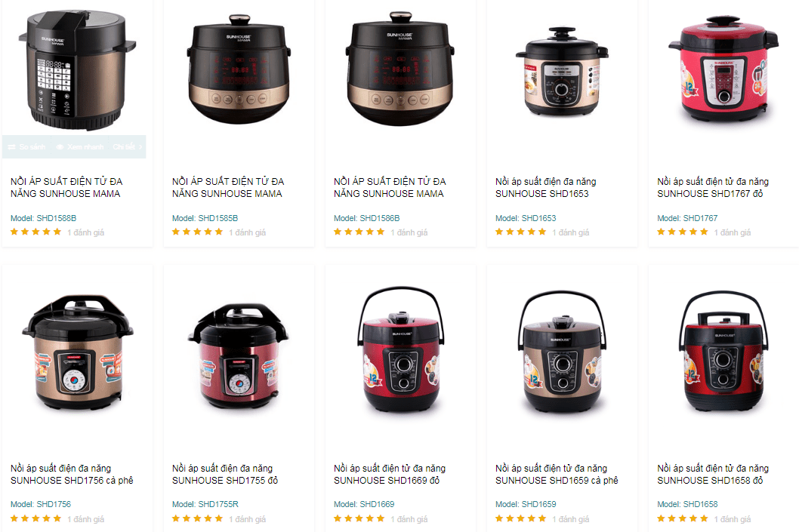Click star rating under Model SHD1669
Viewport: 799px width, 532px height.
359,518
